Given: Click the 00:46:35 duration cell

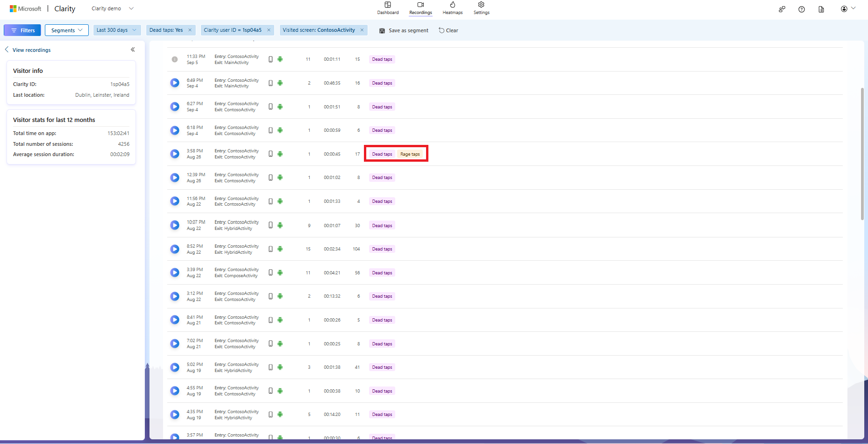Looking at the screenshot, I should (332, 83).
